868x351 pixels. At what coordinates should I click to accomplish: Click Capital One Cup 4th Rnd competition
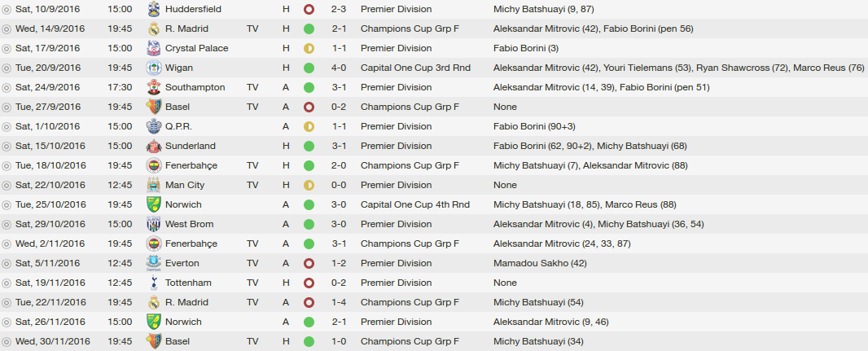tap(415, 205)
